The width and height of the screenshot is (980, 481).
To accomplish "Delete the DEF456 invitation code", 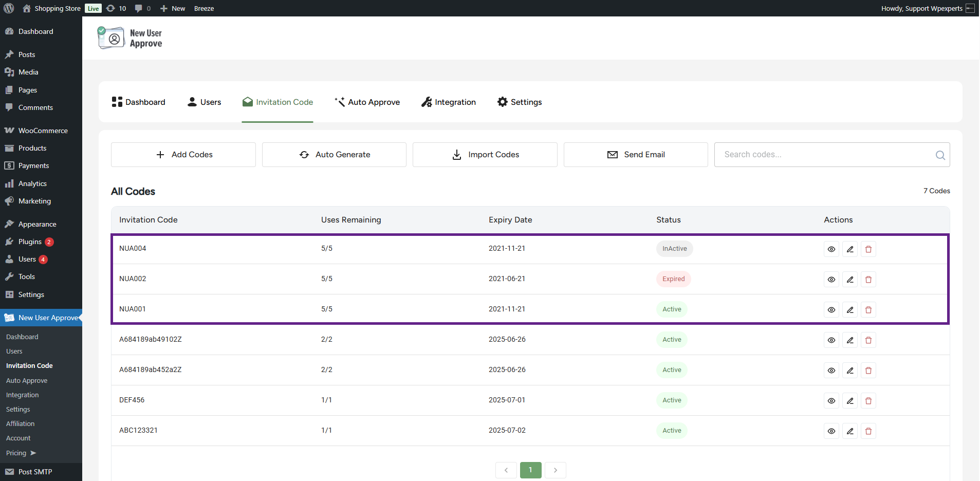I will pyautogui.click(x=868, y=401).
